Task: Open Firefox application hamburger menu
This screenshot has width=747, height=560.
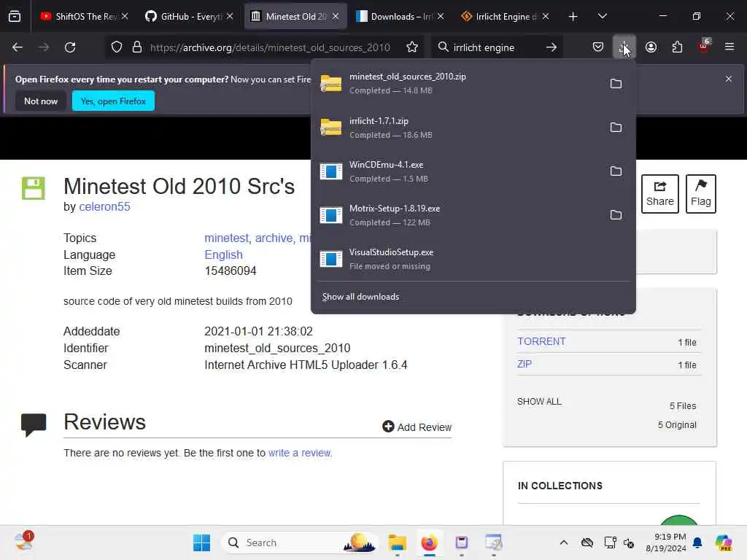Action: pos(729,47)
